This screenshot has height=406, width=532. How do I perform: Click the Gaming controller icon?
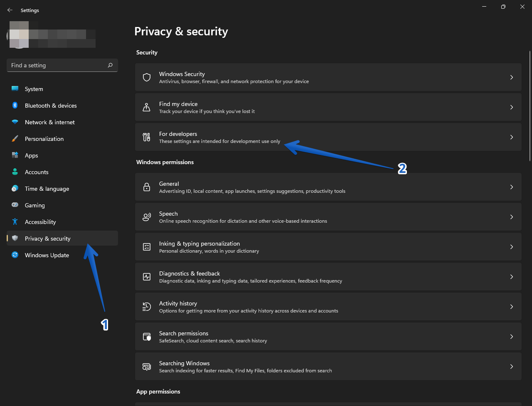(x=15, y=205)
